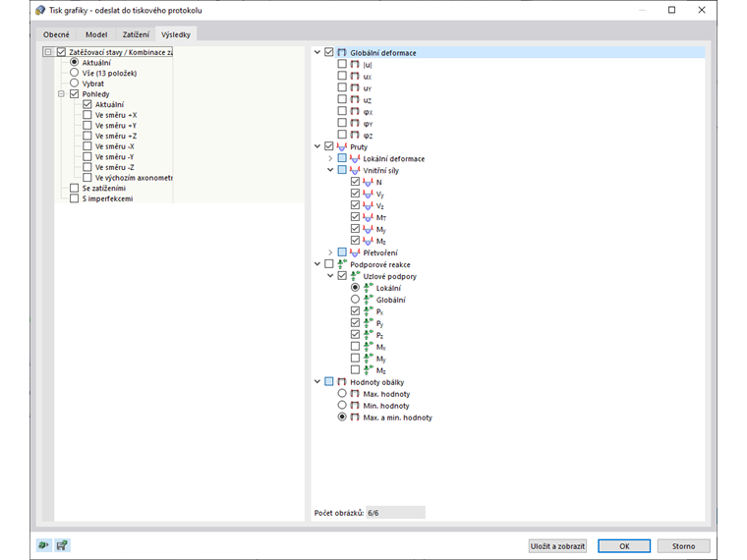Check the Ve směru -Z checkbox

pos(86,167)
